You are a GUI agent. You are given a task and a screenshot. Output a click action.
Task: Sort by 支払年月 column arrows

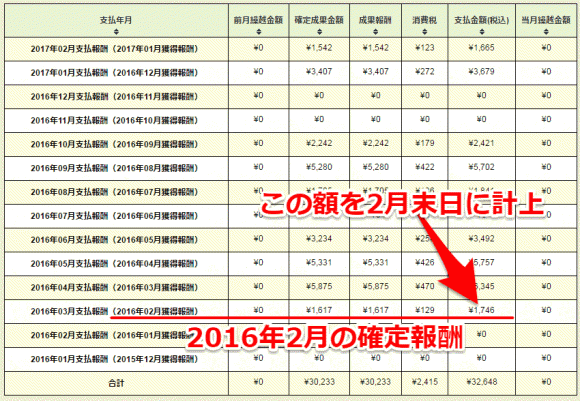[x=116, y=32]
